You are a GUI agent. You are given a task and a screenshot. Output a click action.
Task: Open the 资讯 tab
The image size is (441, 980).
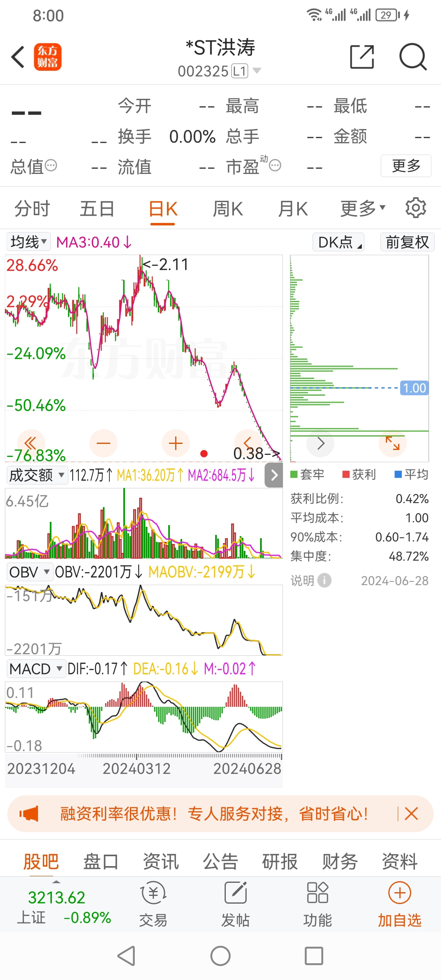(160, 862)
